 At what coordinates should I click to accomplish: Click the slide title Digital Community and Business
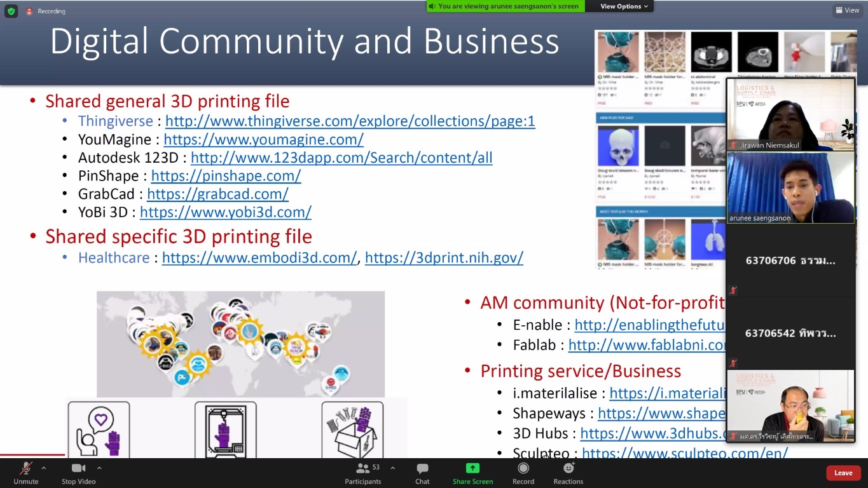click(x=305, y=41)
